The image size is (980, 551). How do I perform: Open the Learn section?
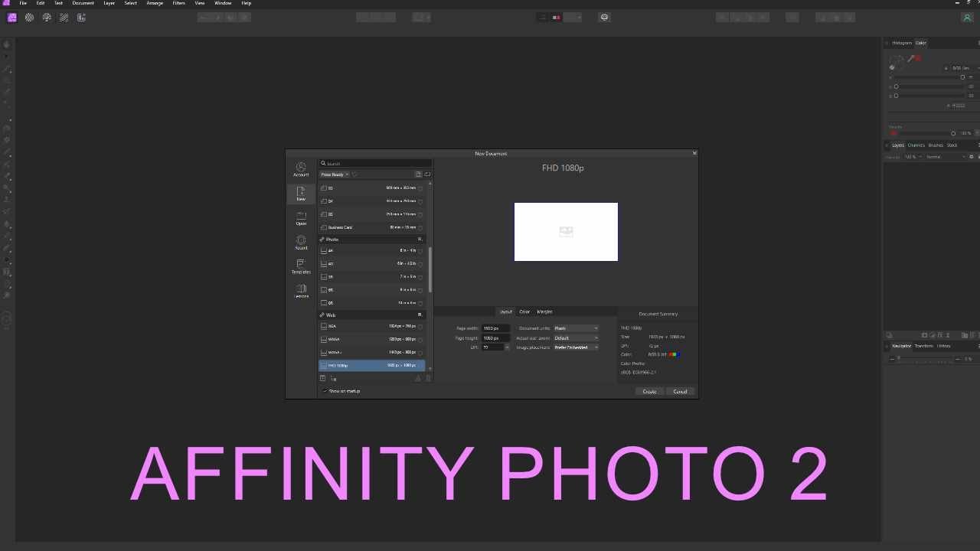(301, 292)
